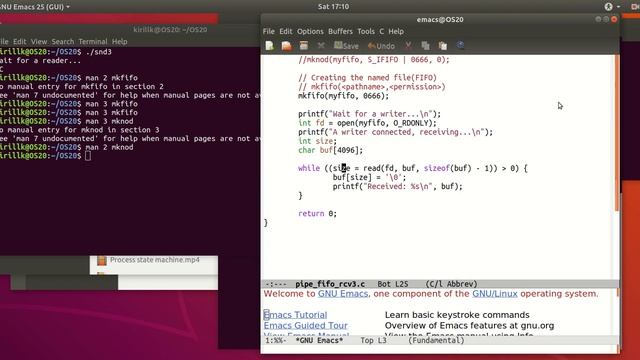Click the 'man 2 mknod' command in terminal
This screenshot has width=640, height=360.
coord(109,147)
